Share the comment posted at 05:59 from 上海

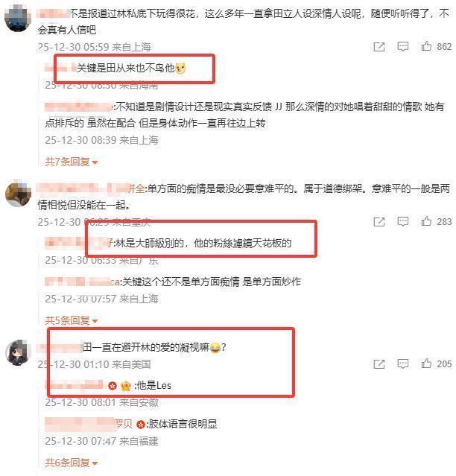(379, 46)
